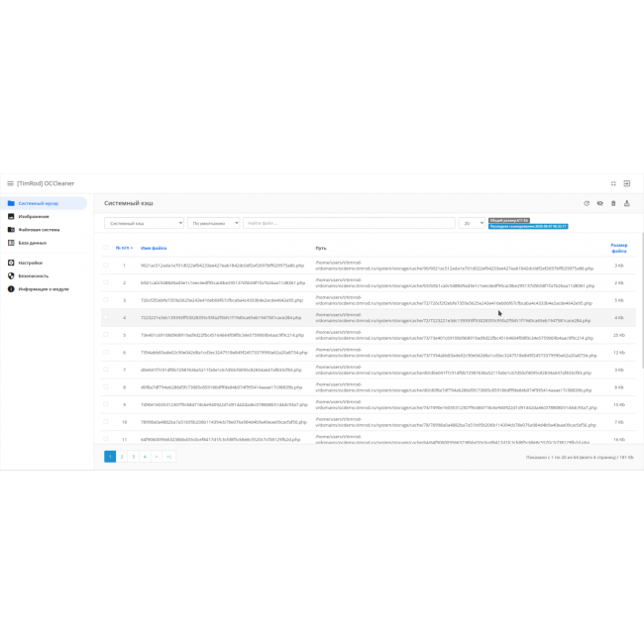The image size is (644, 644).
Task: Click the crossed-eye hide icon
Action: coord(599,203)
